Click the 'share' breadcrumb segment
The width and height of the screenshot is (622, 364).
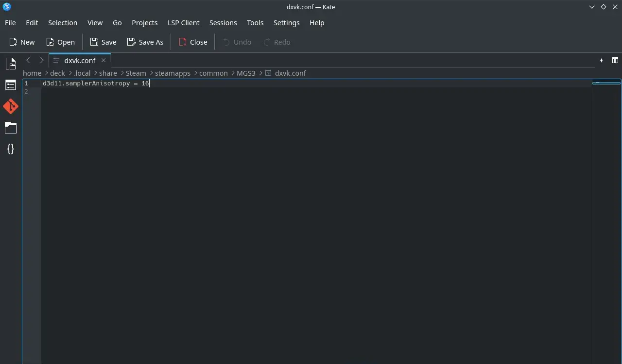(x=108, y=73)
